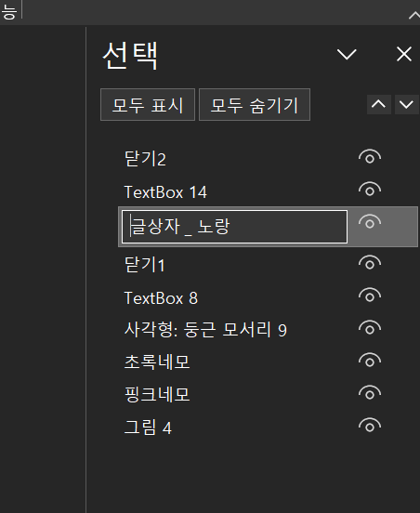Select the TextBox 14 item
The width and height of the screenshot is (420, 513).
click(165, 192)
